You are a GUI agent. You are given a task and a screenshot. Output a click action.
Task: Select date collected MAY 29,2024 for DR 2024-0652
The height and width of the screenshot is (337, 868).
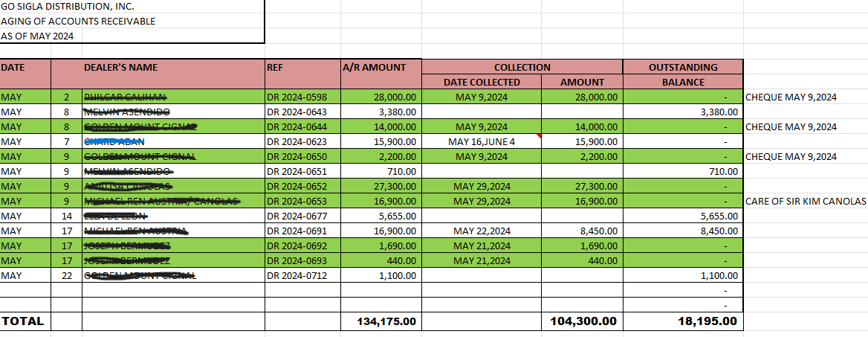pyautogui.click(x=482, y=186)
